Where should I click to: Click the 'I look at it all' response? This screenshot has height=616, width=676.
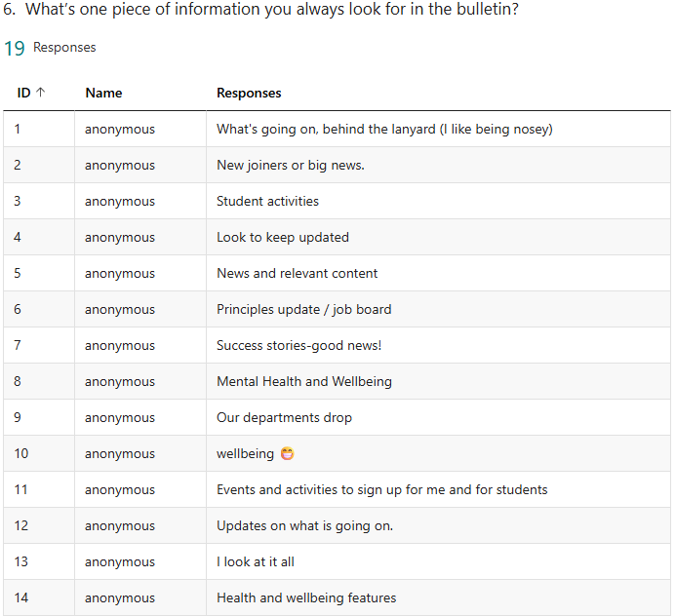pyautogui.click(x=255, y=561)
